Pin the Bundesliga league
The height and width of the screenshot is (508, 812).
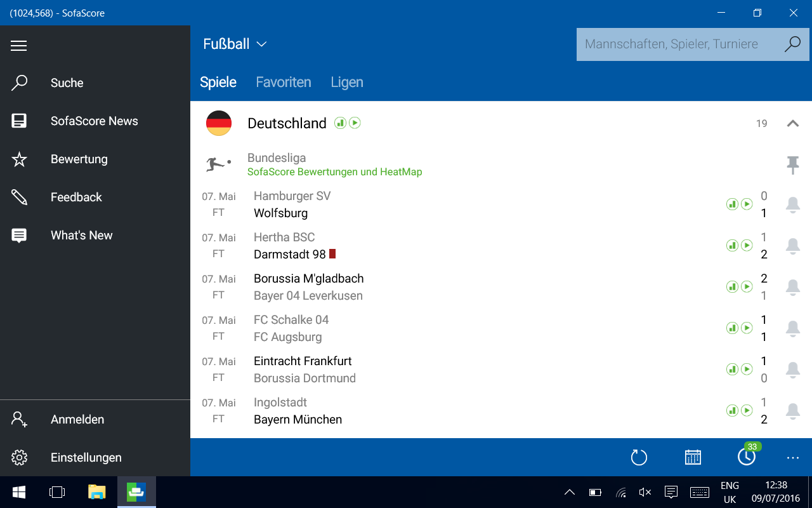(792, 164)
